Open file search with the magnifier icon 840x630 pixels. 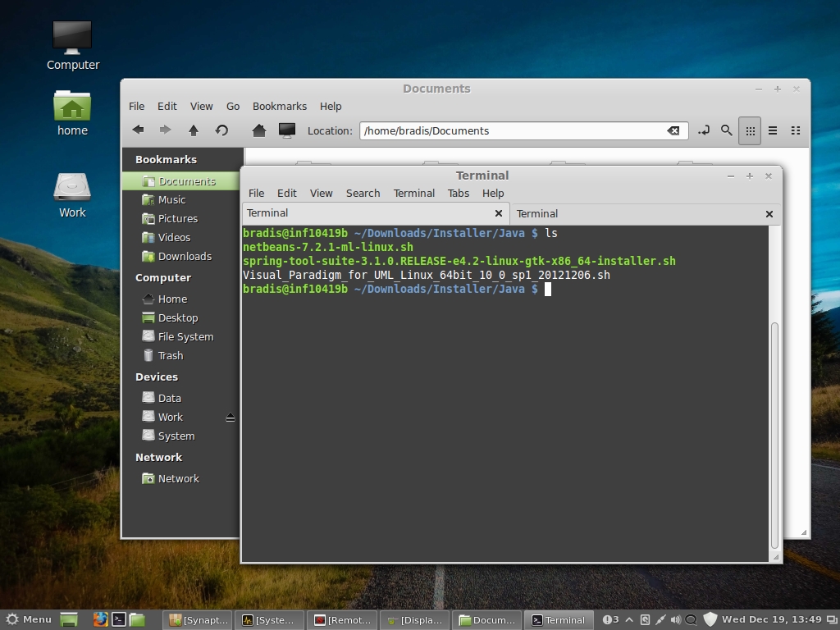tap(726, 130)
